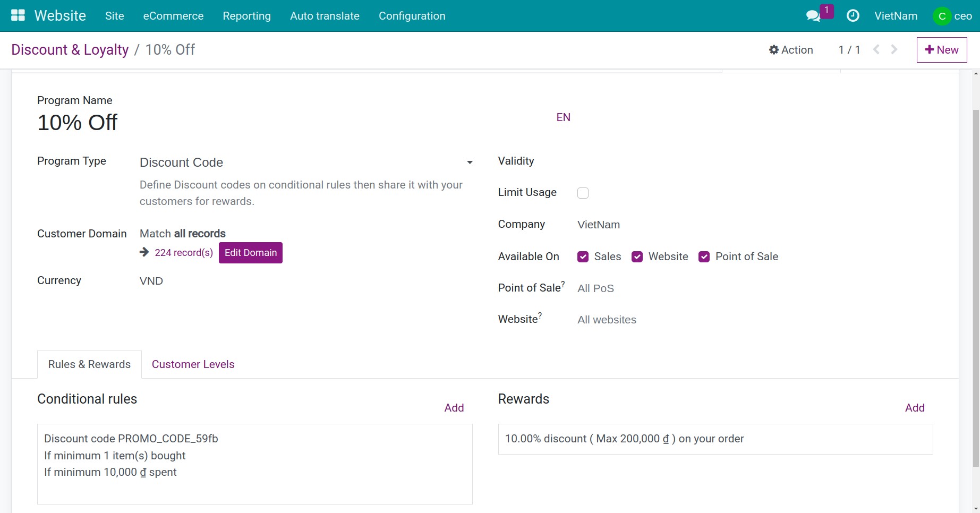Go to the previous record arrow
Image resolution: width=980 pixels, height=513 pixels.
[x=876, y=49]
